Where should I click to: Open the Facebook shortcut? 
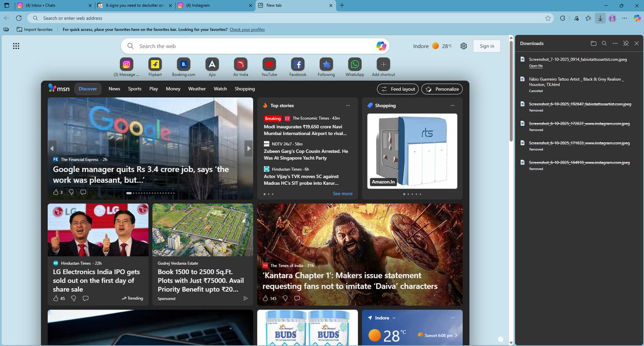click(298, 64)
